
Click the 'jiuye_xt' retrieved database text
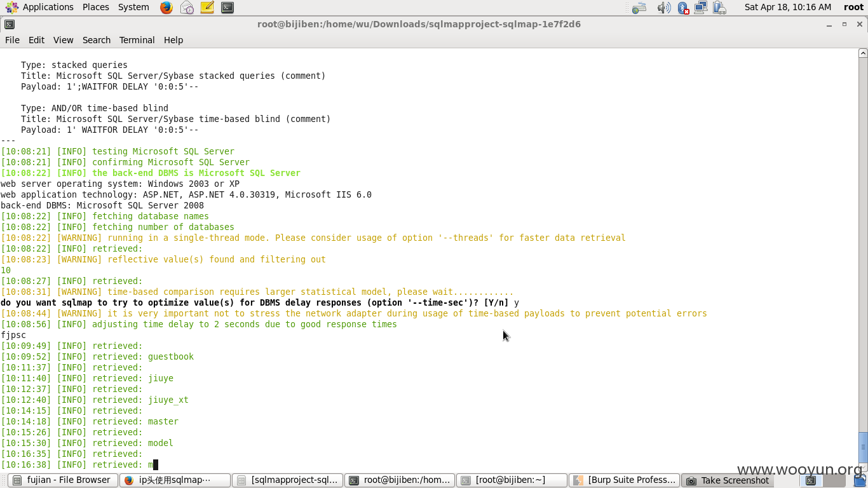tap(168, 400)
